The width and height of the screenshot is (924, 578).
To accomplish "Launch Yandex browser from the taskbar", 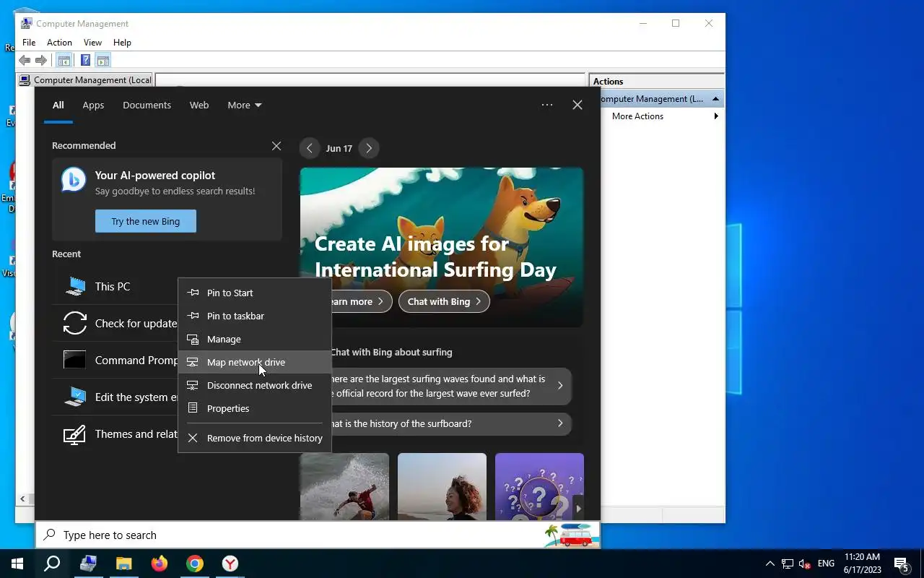I will click(x=230, y=564).
